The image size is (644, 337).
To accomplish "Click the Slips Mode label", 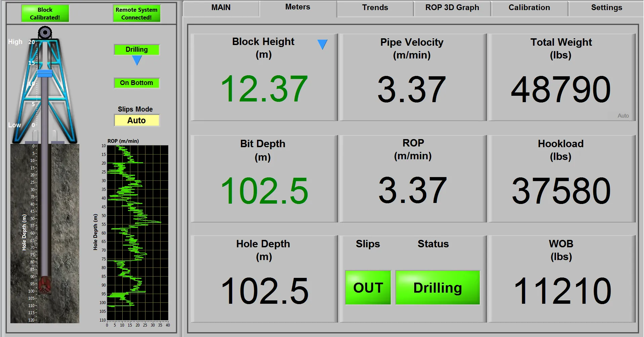I will [x=135, y=109].
